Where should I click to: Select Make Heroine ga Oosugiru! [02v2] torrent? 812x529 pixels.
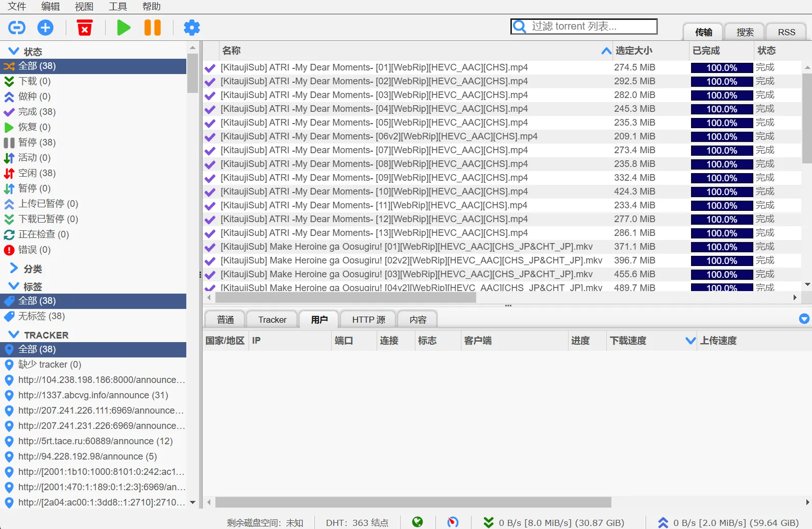[411, 260]
